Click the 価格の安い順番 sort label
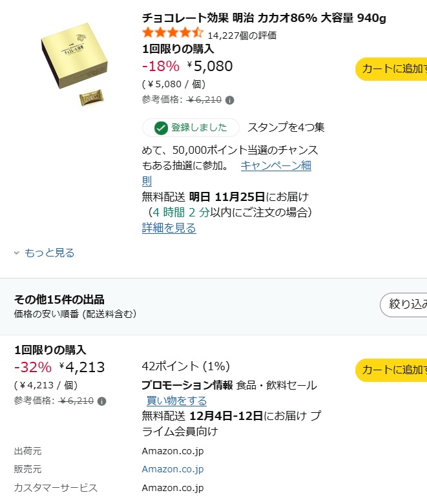The height and width of the screenshot is (504, 427). tap(75, 314)
